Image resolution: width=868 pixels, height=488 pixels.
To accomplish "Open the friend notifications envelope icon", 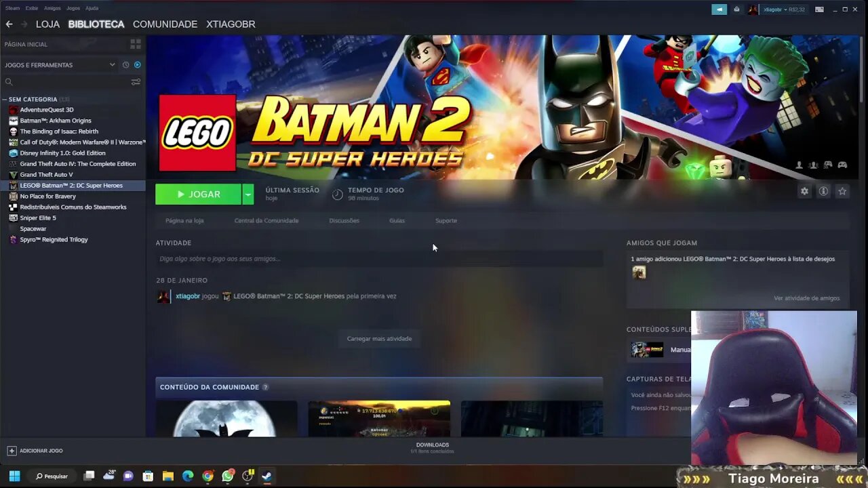I will tap(736, 9).
